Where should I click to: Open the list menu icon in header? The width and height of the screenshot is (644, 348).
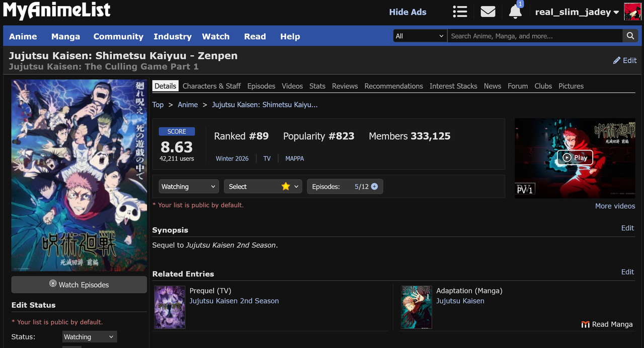(x=460, y=12)
